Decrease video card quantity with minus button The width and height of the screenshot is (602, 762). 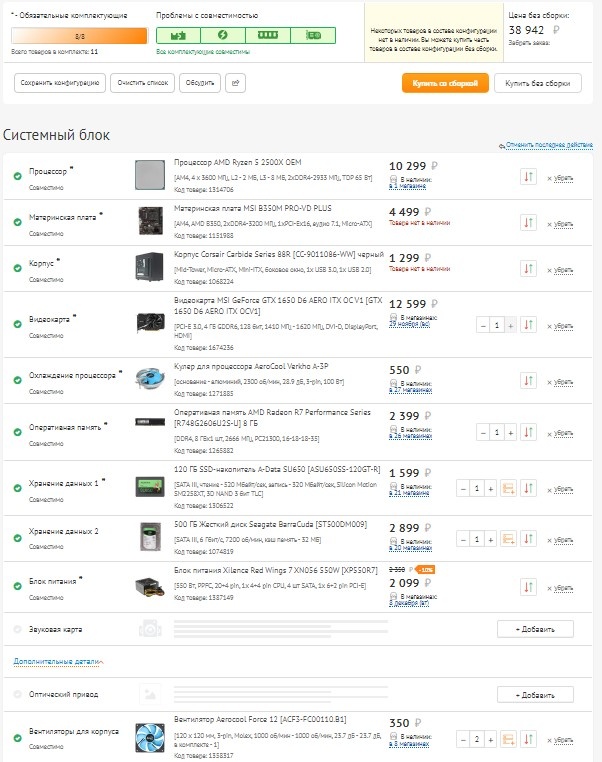click(483, 326)
